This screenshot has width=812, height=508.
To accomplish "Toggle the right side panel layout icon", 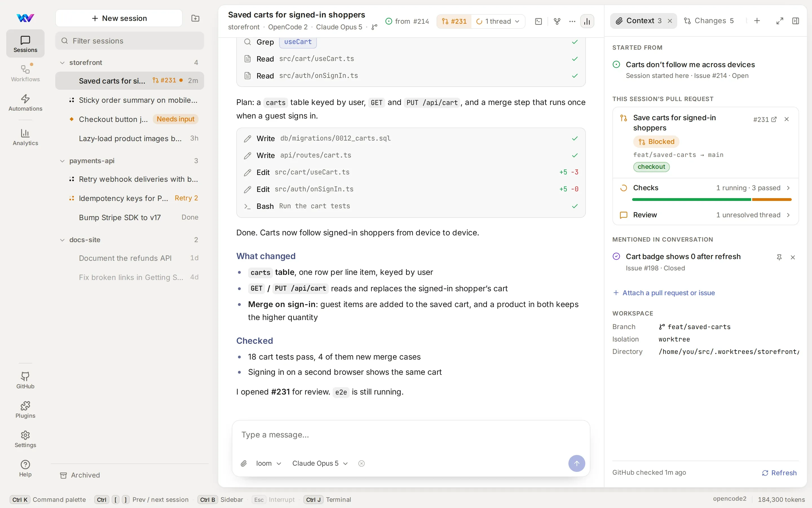I will (796, 21).
